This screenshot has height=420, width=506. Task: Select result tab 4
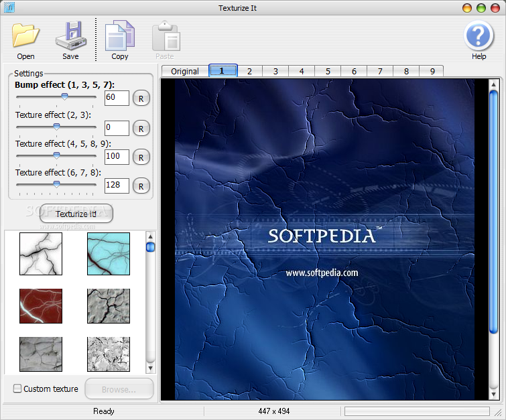tap(302, 71)
